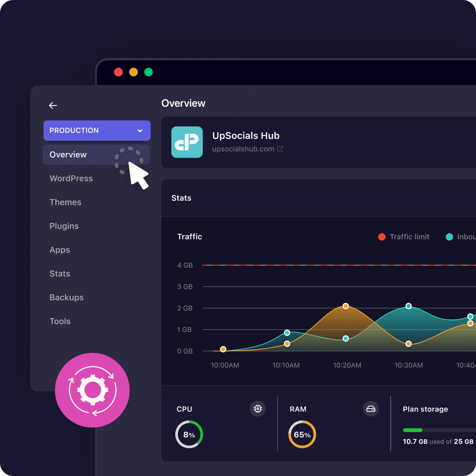Click the orange data point at 10:00AM

pyautogui.click(x=223, y=349)
